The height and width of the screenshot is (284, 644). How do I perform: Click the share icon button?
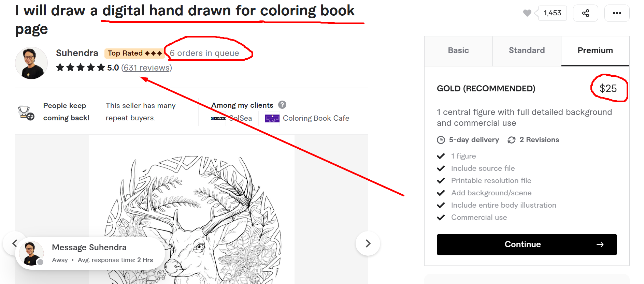tap(585, 13)
